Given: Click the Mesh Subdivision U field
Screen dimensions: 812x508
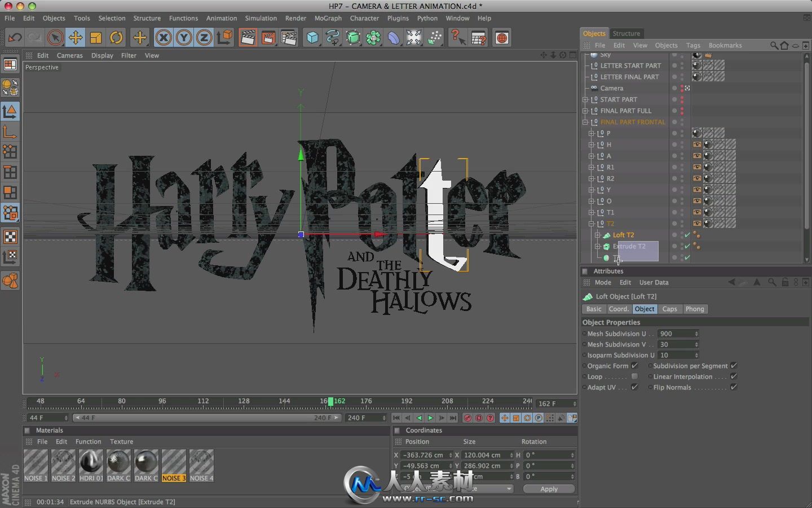Looking at the screenshot, I should pos(678,334).
